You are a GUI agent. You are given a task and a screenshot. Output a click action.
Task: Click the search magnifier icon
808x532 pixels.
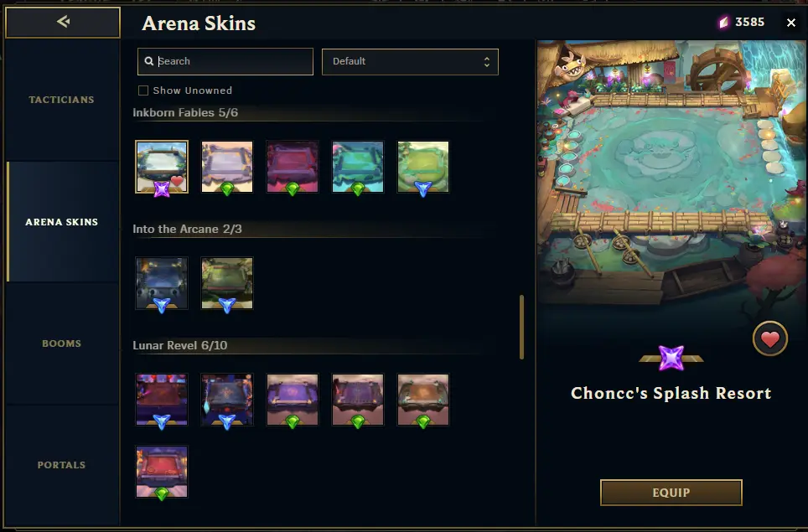pyautogui.click(x=149, y=61)
